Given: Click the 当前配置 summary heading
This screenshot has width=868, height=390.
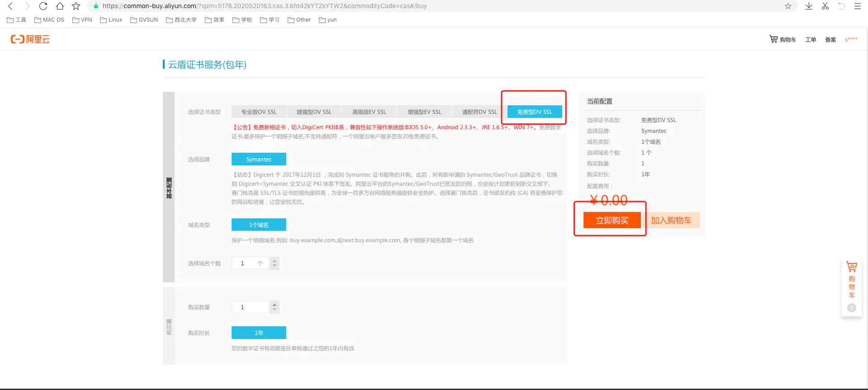Looking at the screenshot, I should pos(600,101).
